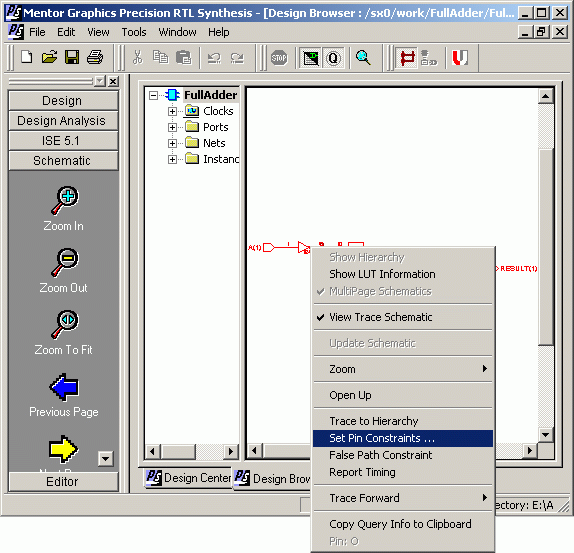574x553 pixels.
Task: Click the Schematic sidebar button
Action: [63, 161]
